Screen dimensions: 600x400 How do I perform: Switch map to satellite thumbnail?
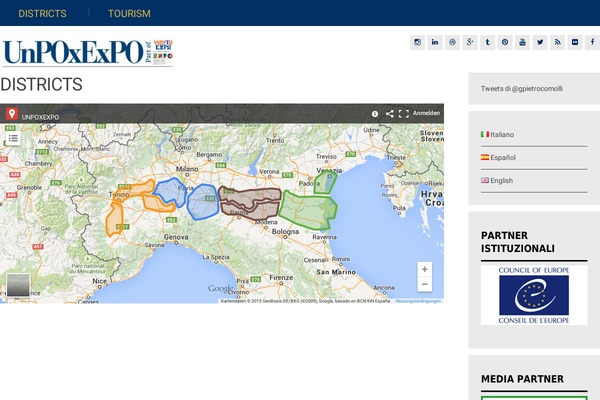18,285
